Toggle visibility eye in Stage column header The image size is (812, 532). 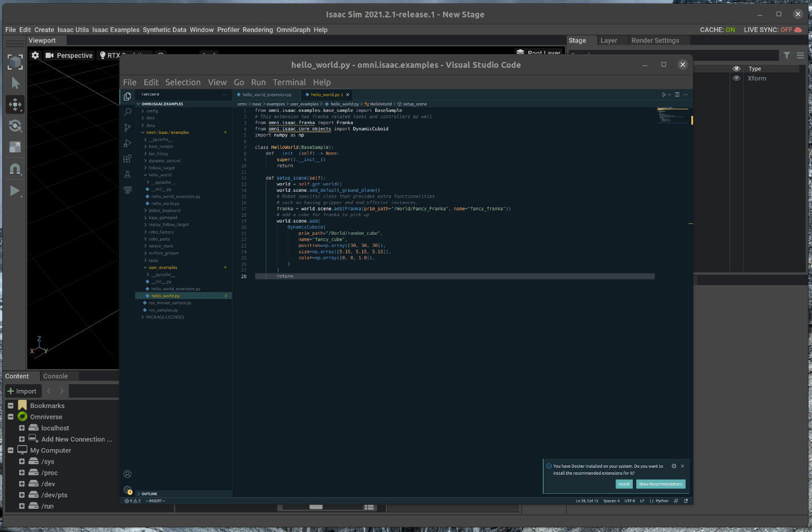[737, 68]
